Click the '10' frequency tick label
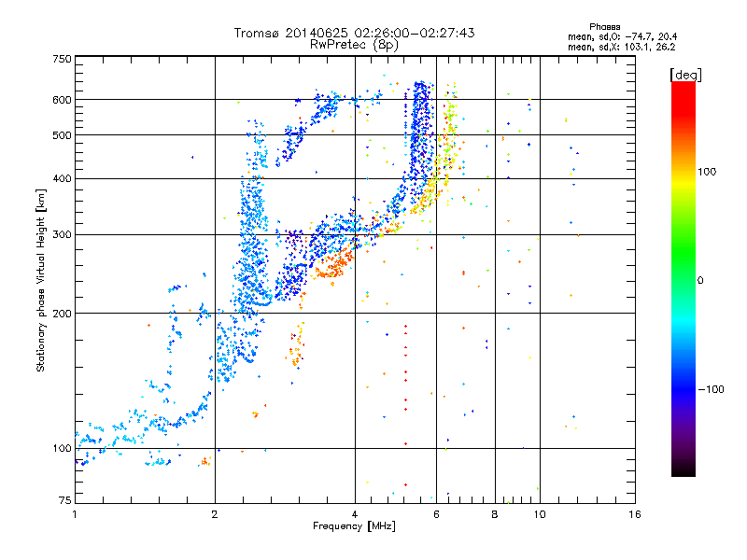Image resolution: width=747 pixels, height=560 pixels. (540, 514)
